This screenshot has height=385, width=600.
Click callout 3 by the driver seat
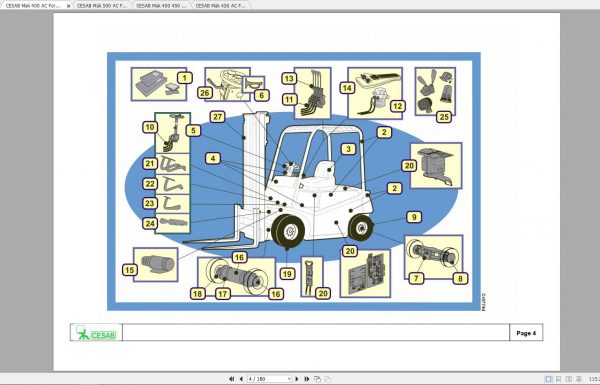[x=348, y=149]
